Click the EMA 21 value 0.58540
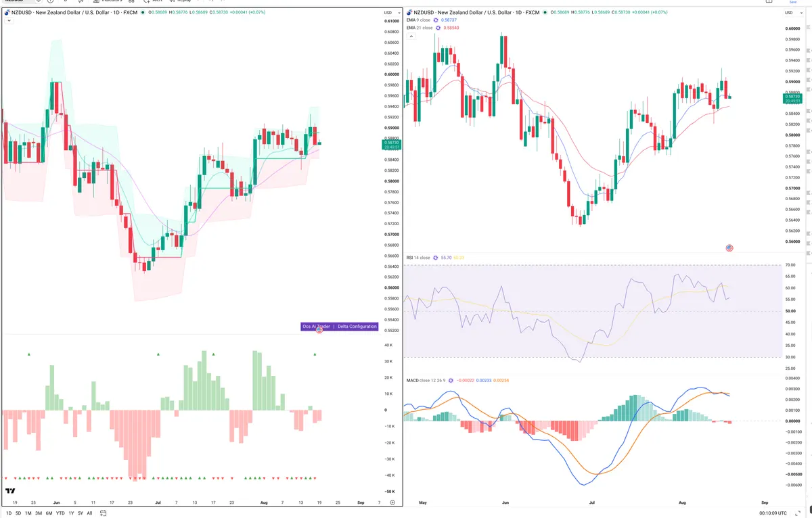This screenshot has width=812, height=518. tap(453, 28)
